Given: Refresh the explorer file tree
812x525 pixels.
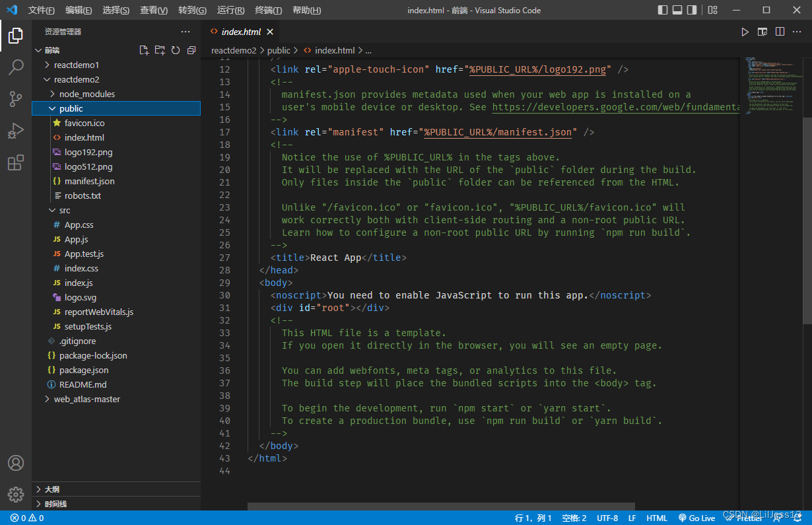Looking at the screenshot, I should (x=176, y=50).
